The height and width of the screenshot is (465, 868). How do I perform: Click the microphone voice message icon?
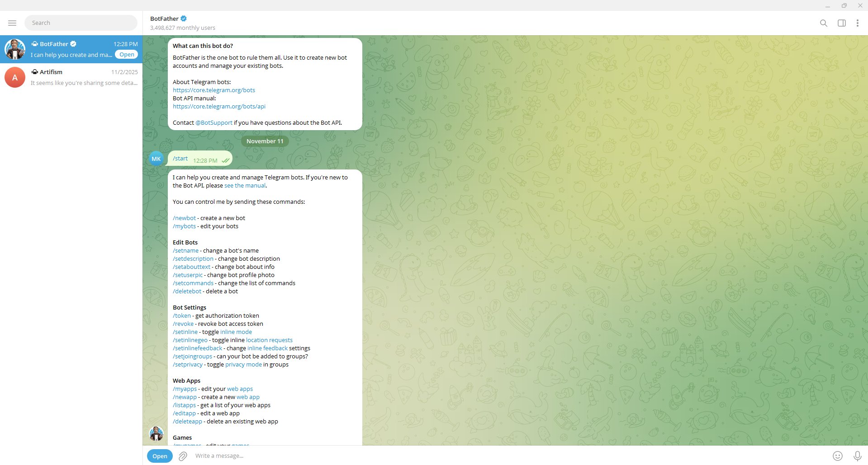pyautogui.click(x=857, y=456)
